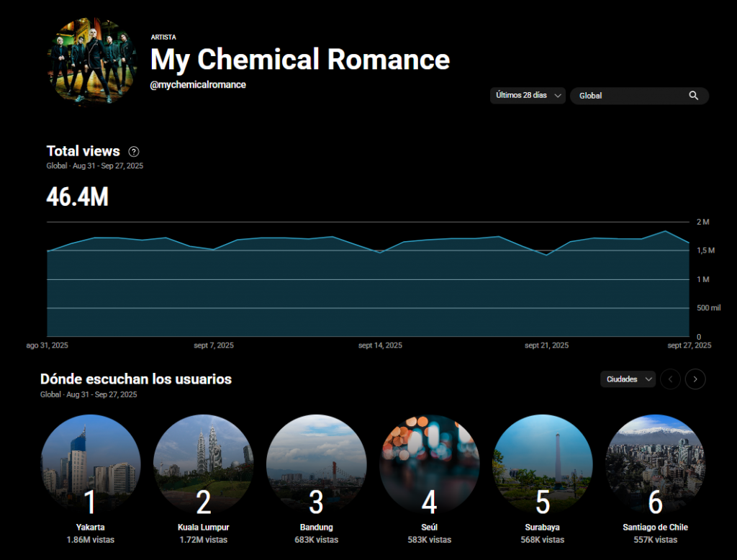Select the Surabaya city thumbnail

[x=542, y=464]
